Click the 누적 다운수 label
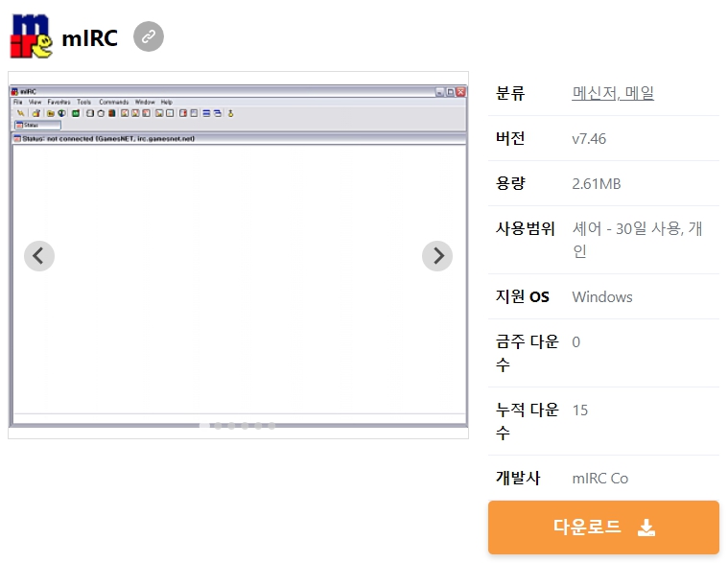This screenshot has height=563, width=728. (x=528, y=421)
